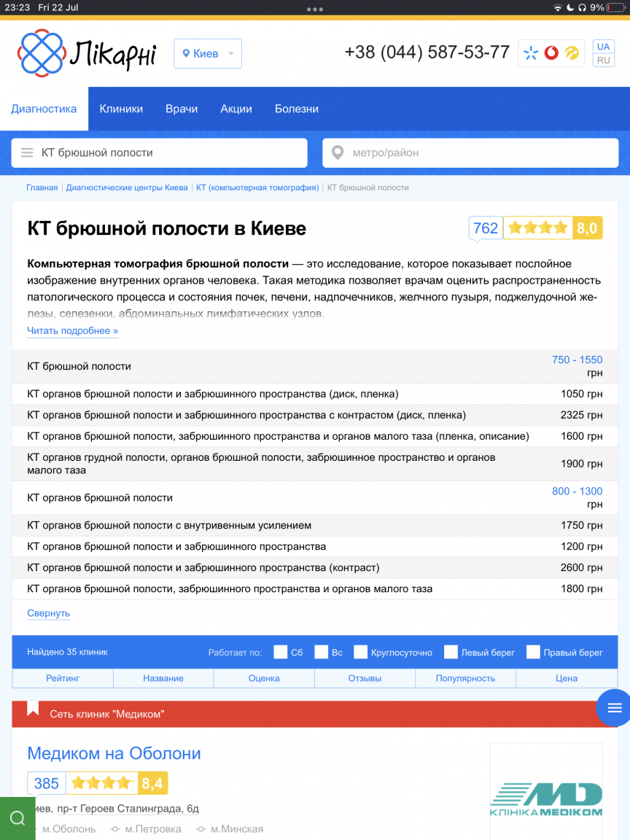The width and height of the screenshot is (630, 840).
Task: Open the Болезни tab
Action: [x=297, y=109]
